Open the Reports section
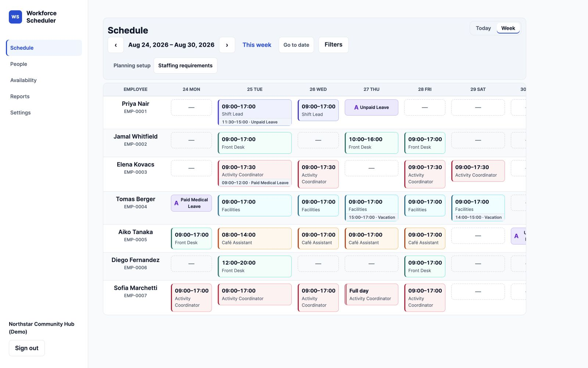Screen dimensions: 588x368 click(x=44, y=96)
